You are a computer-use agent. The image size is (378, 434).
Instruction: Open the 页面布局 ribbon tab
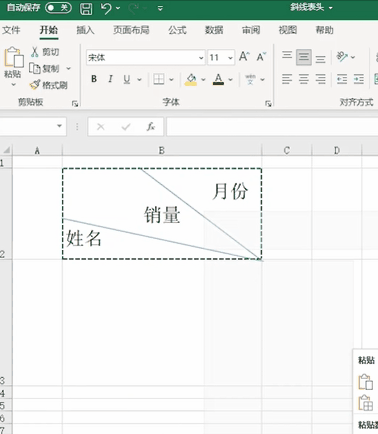click(131, 30)
